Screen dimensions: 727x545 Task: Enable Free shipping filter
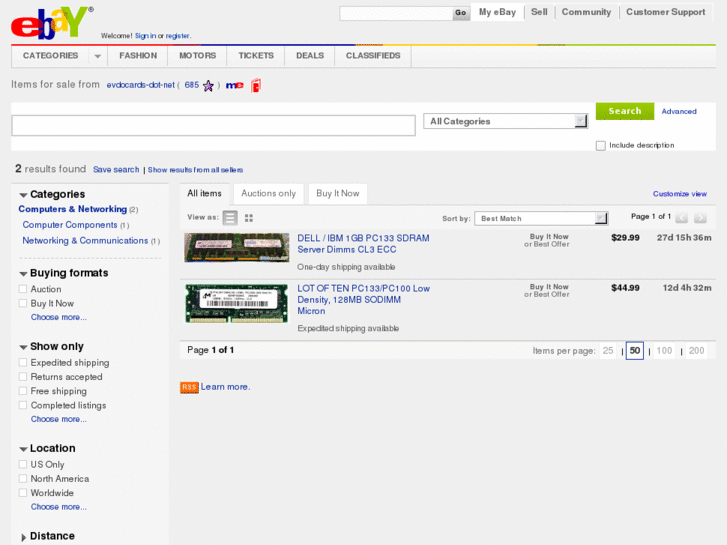[x=23, y=391]
